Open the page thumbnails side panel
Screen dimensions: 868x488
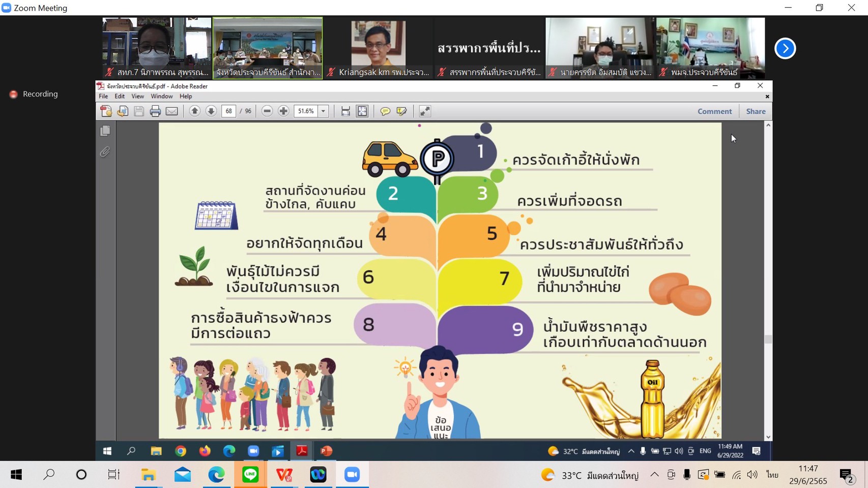point(105,131)
